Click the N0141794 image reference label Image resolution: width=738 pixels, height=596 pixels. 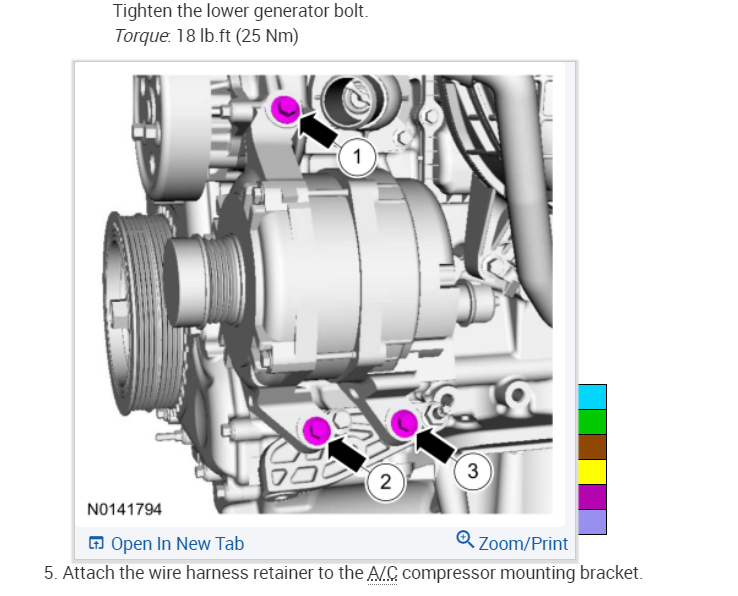pos(124,509)
